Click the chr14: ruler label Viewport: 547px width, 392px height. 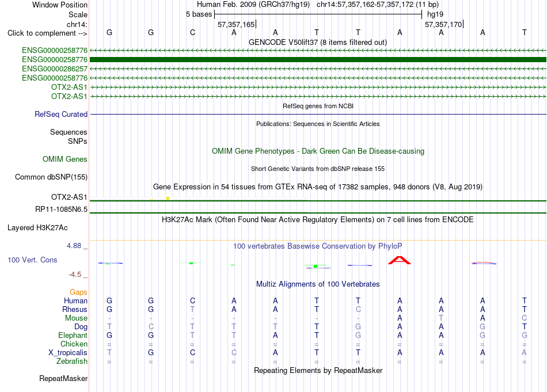[77, 24]
